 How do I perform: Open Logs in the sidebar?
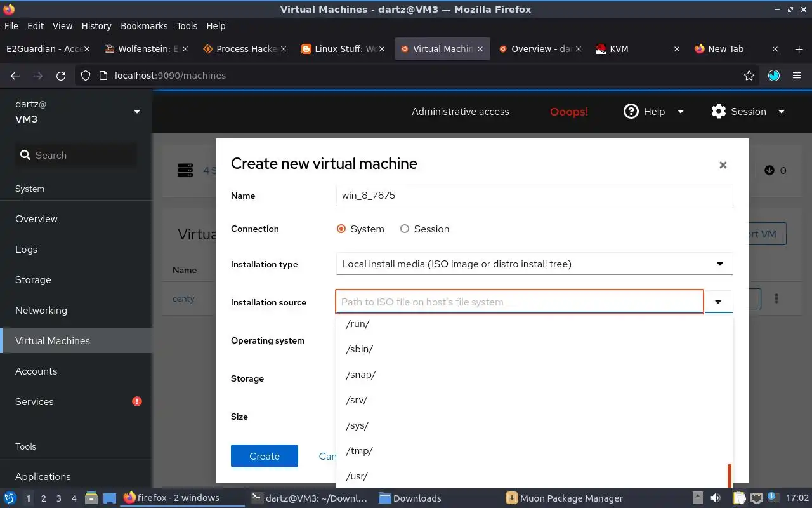pyautogui.click(x=76, y=249)
